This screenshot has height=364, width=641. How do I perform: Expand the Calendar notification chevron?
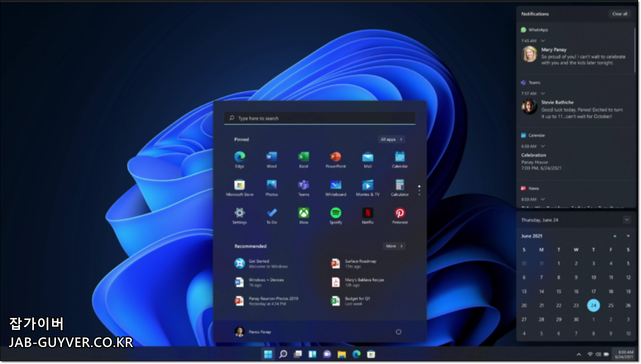click(x=543, y=146)
